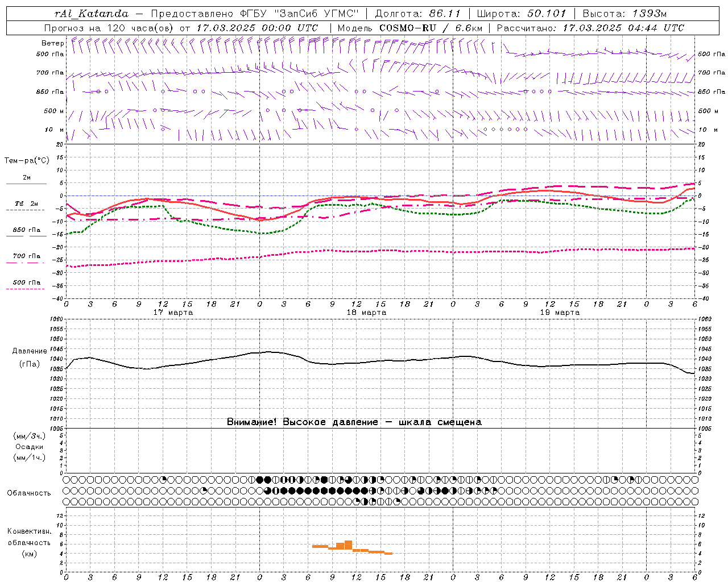The width and height of the screenshot is (728, 582).
Task: Click the (км) convective cloud unit label
Action: click(29, 554)
